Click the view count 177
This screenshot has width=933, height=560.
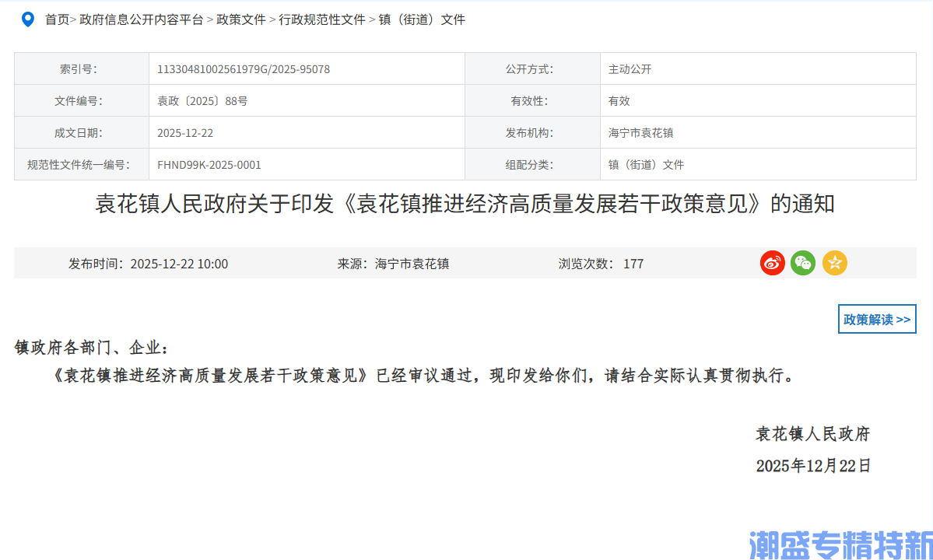(x=633, y=263)
